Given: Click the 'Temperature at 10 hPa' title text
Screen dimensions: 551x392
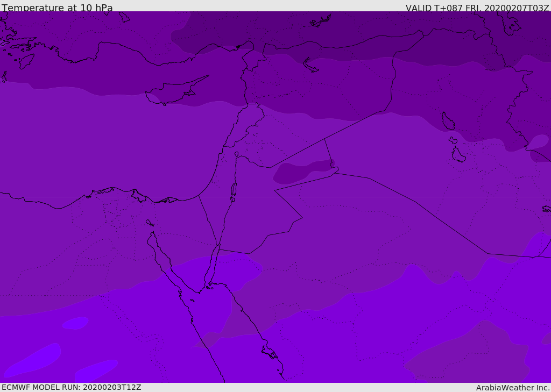Looking at the screenshot, I should (x=57, y=8).
